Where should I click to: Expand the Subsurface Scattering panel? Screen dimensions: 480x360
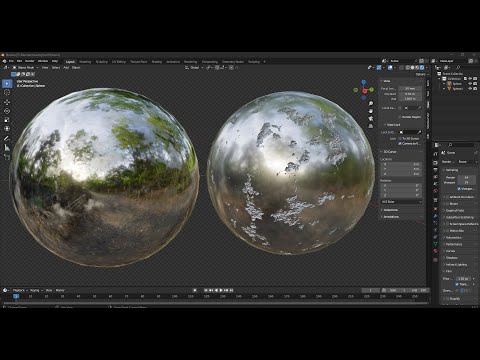pyautogui.click(x=459, y=217)
